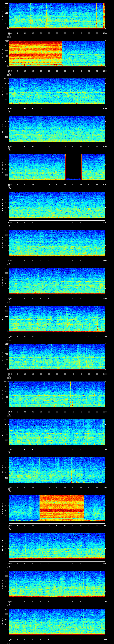Image resolution: width=114 pixels, height=644 pixels.
Task: Click the 11:23:00 start time label
Action: click(x=9, y=374)
